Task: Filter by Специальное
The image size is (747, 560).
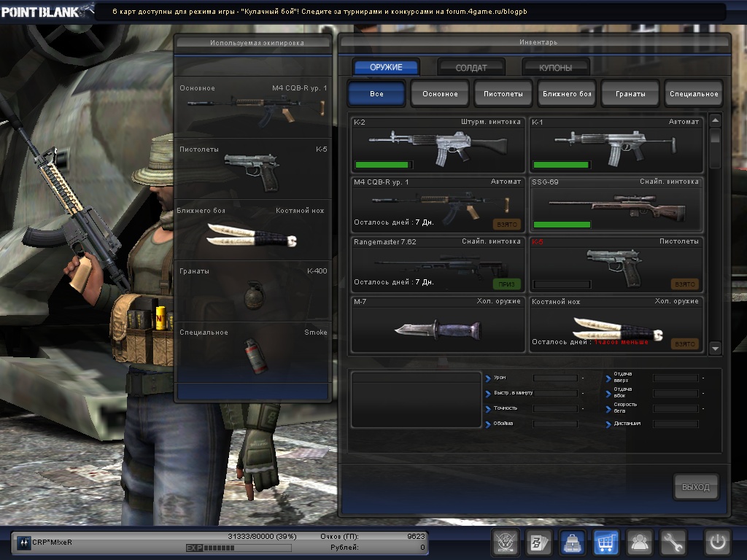Action: [x=694, y=93]
